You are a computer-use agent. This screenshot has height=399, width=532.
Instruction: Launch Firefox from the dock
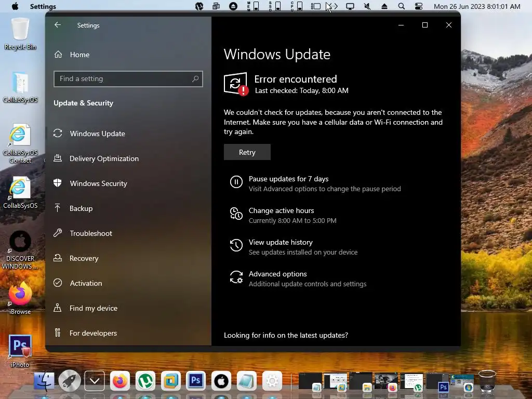pos(120,381)
